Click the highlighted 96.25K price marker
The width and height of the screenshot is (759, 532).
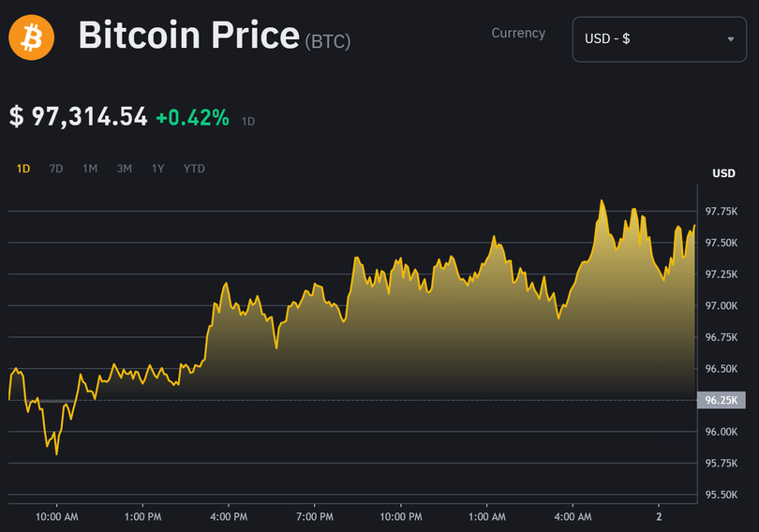[722, 400]
